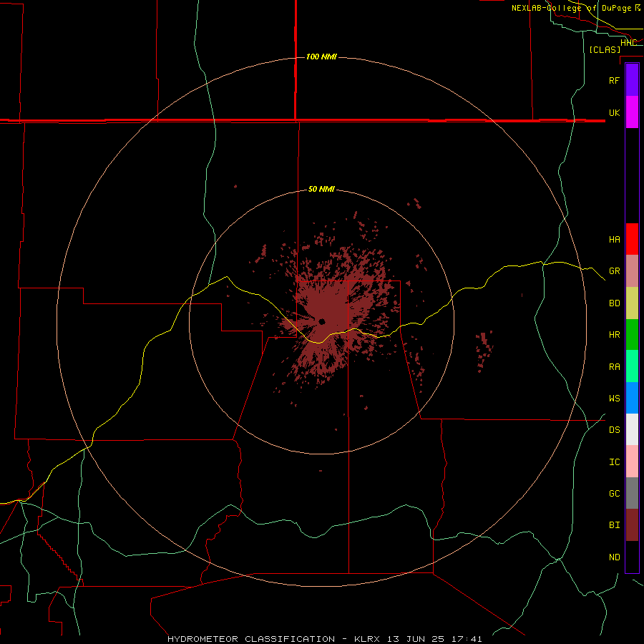Screen dimensions: 644x644
Task: Click the WS blue legend swatch
Action: (x=632, y=398)
